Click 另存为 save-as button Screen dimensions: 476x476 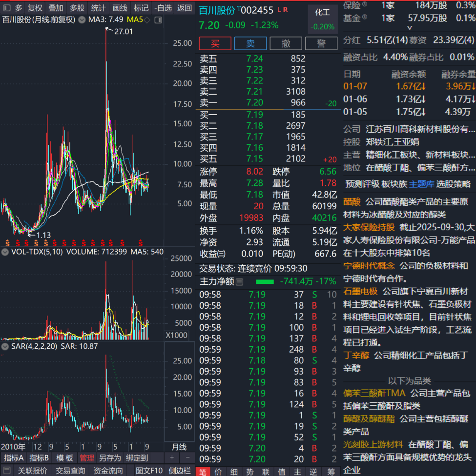coord(110,458)
